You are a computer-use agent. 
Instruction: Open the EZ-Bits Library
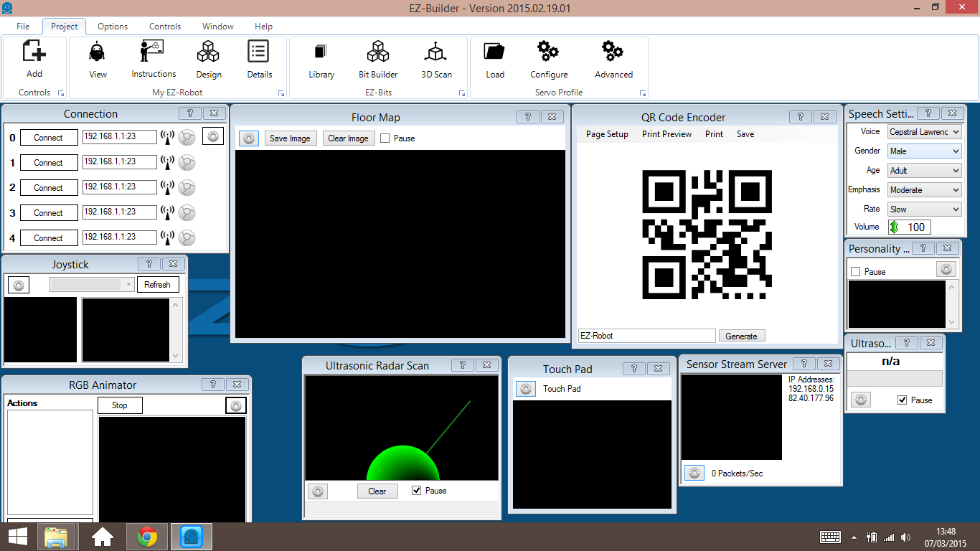pos(320,59)
